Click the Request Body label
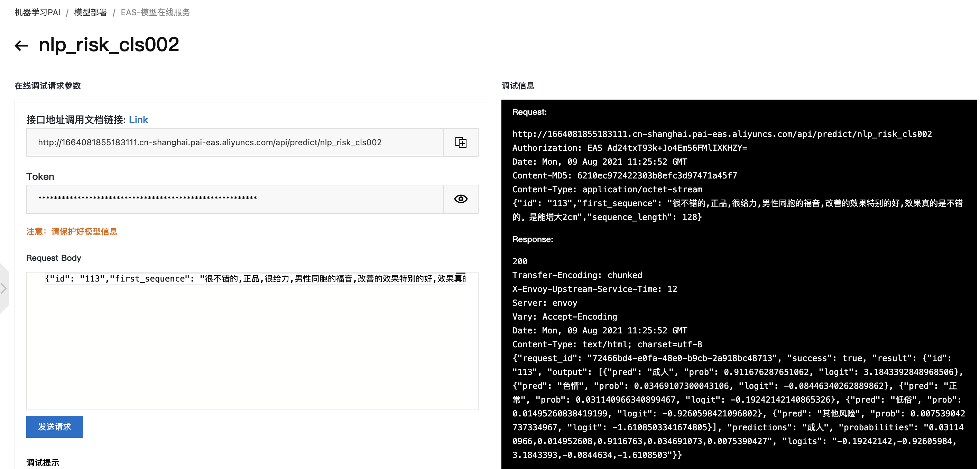 pyautogui.click(x=54, y=258)
